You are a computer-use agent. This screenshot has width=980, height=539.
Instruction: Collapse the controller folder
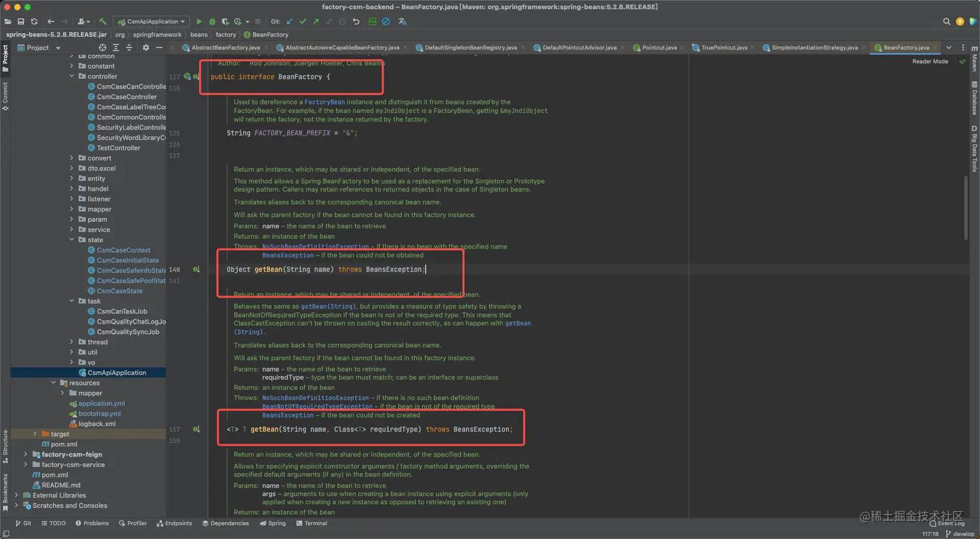click(x=72, y=77)
